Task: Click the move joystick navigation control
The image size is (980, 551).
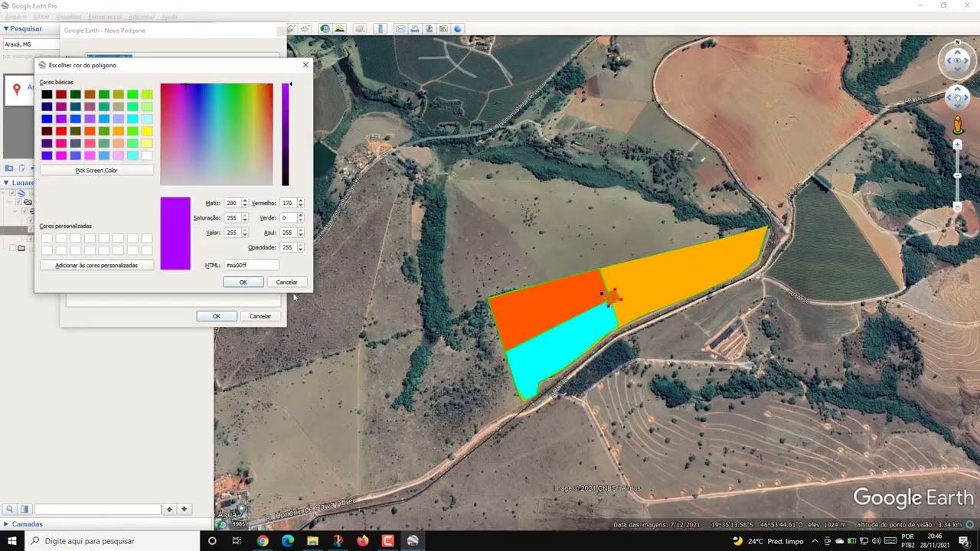Action: pos(957,97)
